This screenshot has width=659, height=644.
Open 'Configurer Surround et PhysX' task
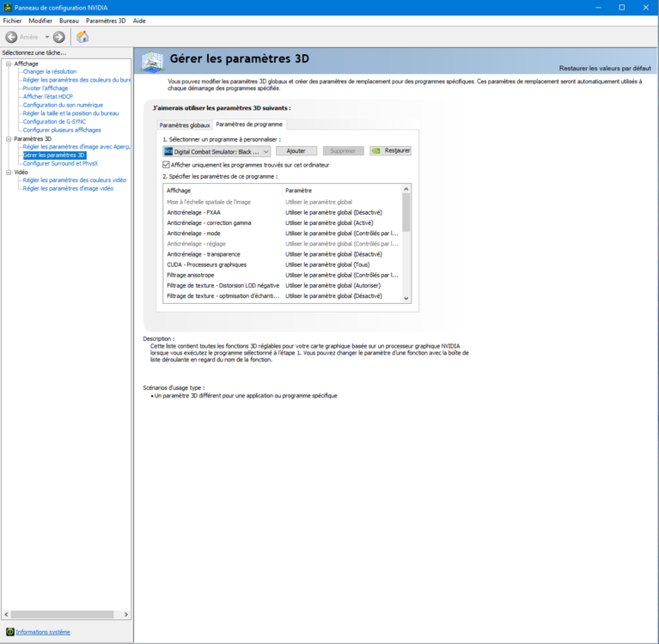pyautogui.click(x=60, y=163)
